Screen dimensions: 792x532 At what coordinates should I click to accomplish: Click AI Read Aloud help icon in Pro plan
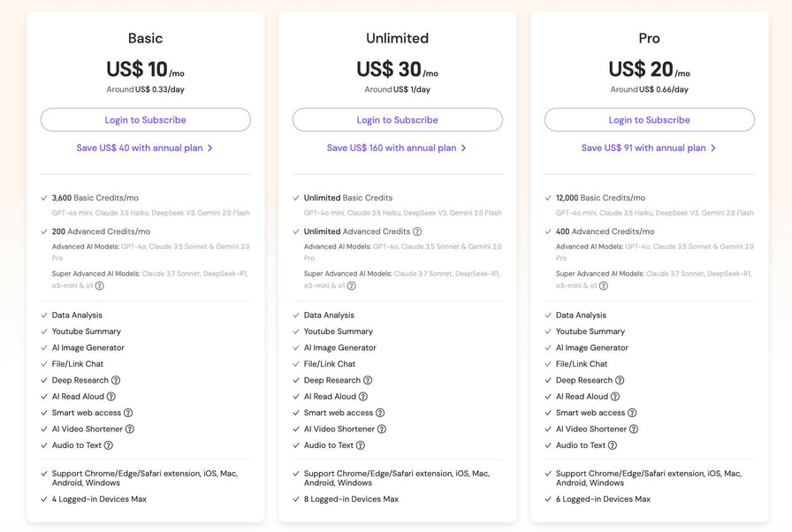point(615,396)
